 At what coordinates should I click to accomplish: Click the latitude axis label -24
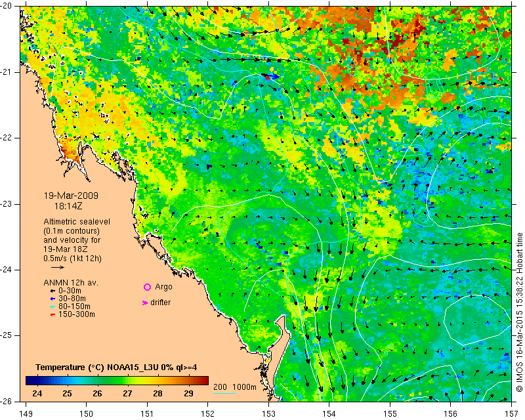point(6,270)
